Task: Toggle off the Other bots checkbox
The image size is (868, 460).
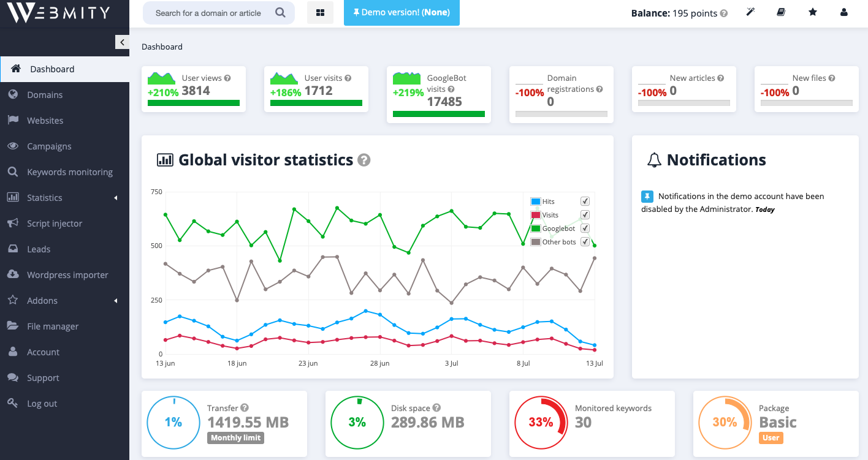Action: [x=585, y=241]
